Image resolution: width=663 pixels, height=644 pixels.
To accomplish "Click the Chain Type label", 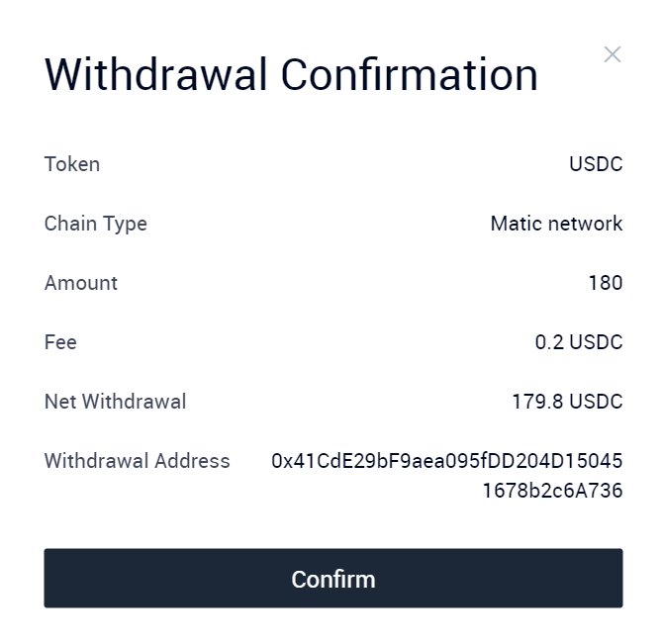I will [96, 224].
